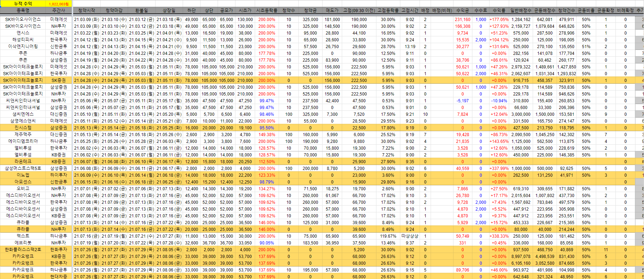Click the 균등배정수 column header

pyautogui.click(x=545, y=10)
